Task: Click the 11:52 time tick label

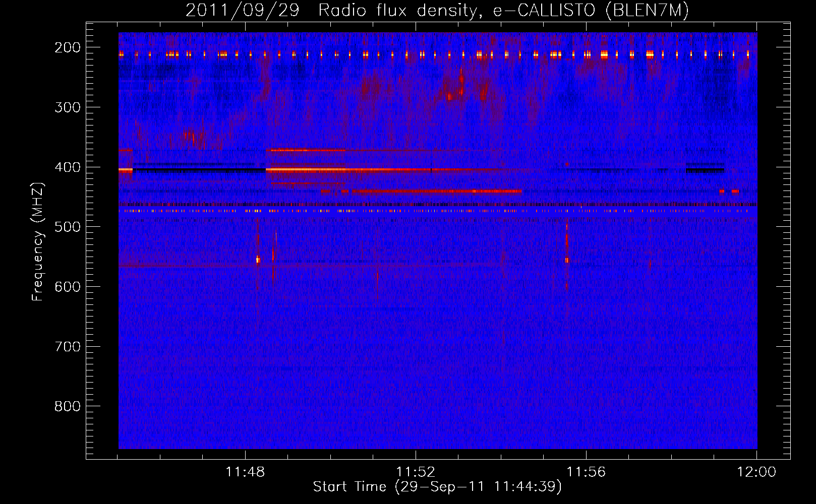Action: pos(416,472)
